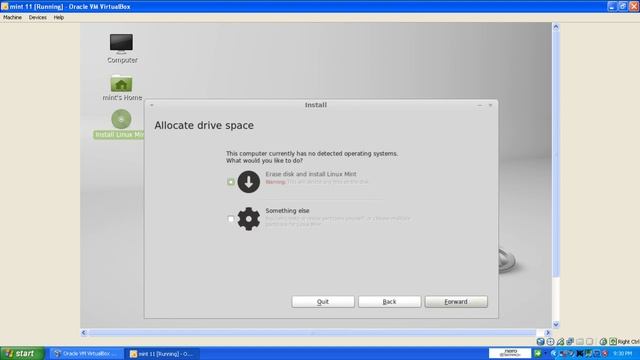Click the green arrow icon beside Nero search
The height and width of the screenshot is (360, 640).
(538, 353)
